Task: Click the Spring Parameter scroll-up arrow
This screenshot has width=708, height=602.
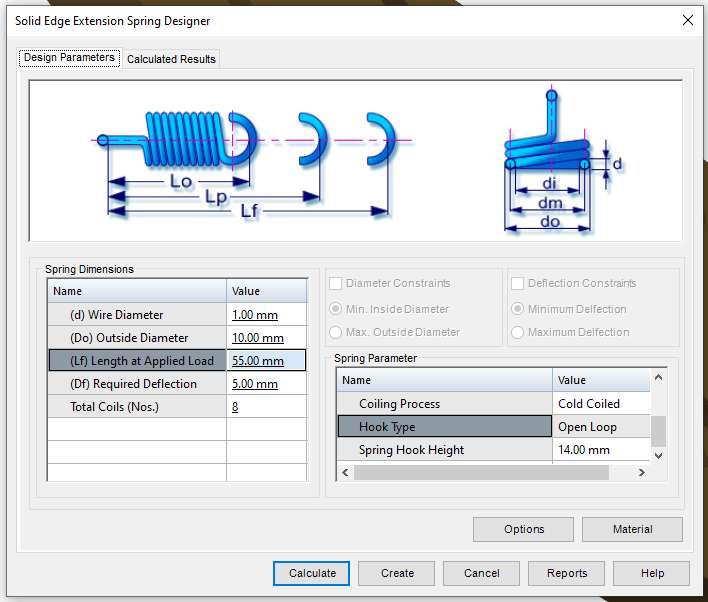Action: (658, 377)
